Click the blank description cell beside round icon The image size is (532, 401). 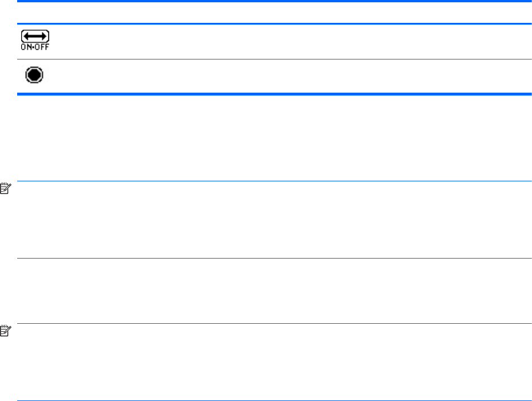[x=286, y=76]
